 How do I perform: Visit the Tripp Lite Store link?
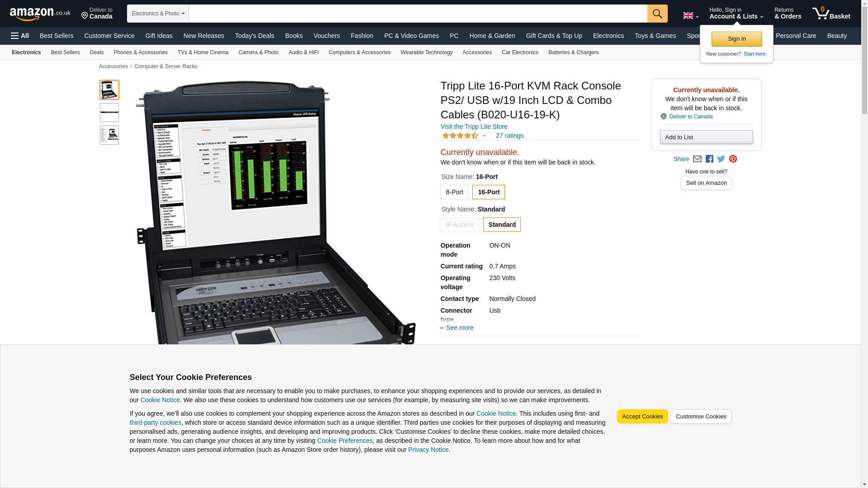[x=474, y=127]
